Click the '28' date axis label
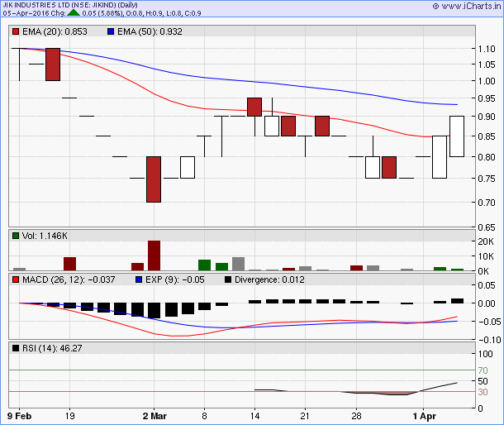The height and width of the screenshot is (425, 504). pyautogui.click(x=356, y=416)
